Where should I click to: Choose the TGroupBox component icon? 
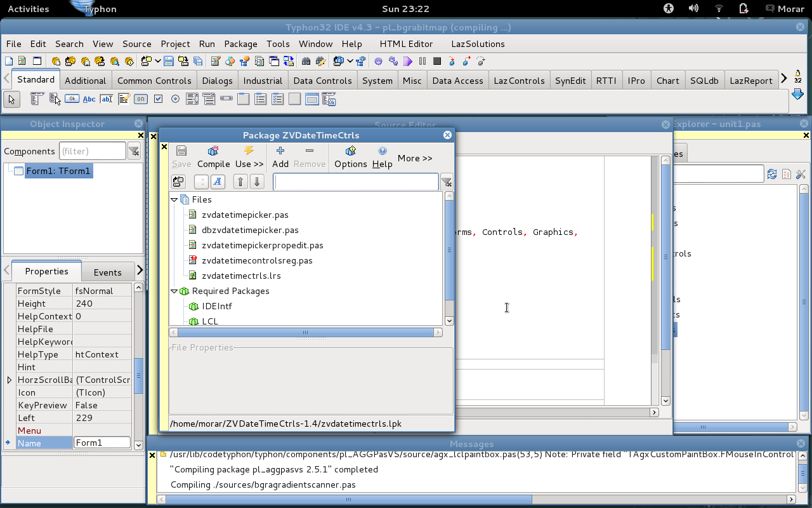(x=244, y=99)
